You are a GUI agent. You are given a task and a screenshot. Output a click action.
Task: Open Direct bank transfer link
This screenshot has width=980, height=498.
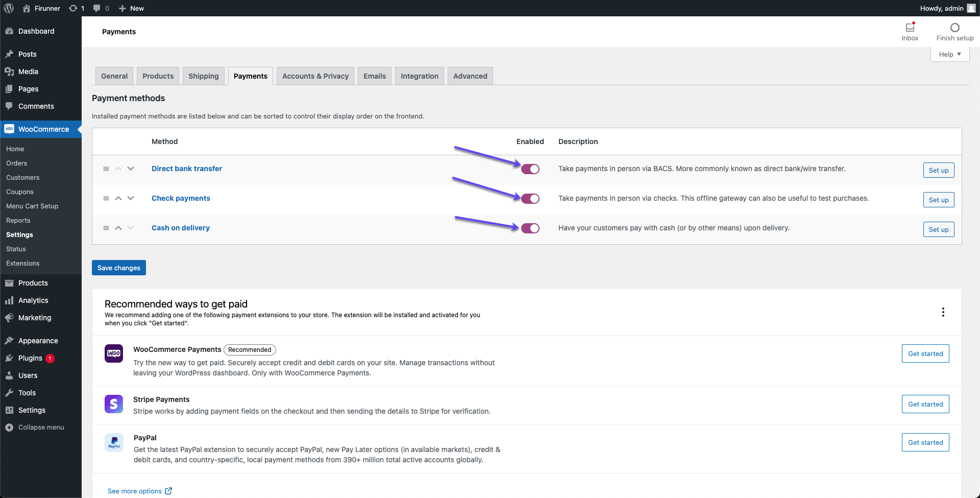187,169
